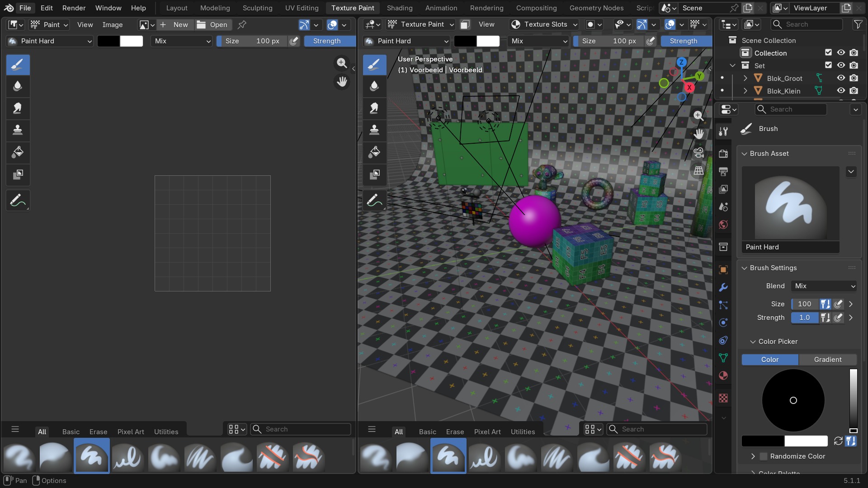This screenshot has width=868, height=488.
Task: Select the Smear tool in image editor toolbar
Action: [x=18, y=108]
